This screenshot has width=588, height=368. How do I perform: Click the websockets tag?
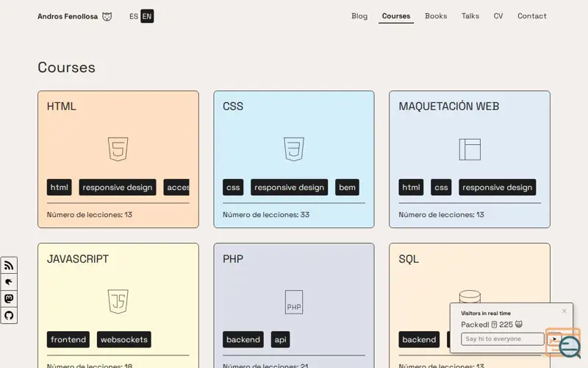pyautogui.click(x=124, y=339)
